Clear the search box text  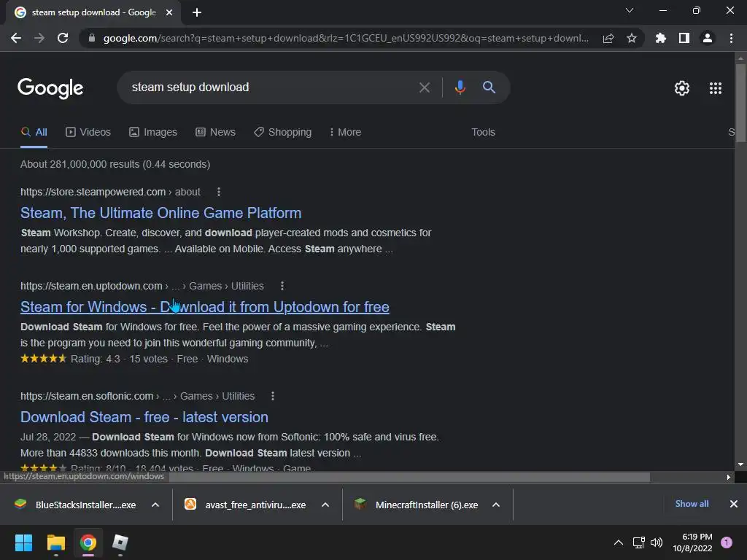(424, 87)
